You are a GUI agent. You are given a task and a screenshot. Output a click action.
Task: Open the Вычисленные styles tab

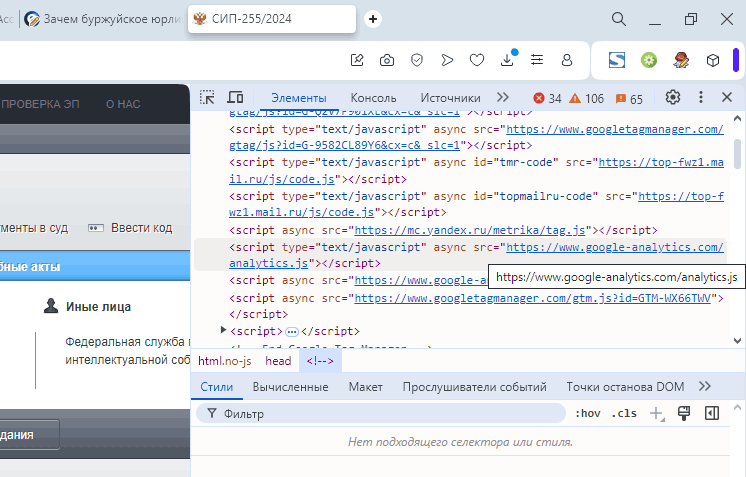coord(290,387)
